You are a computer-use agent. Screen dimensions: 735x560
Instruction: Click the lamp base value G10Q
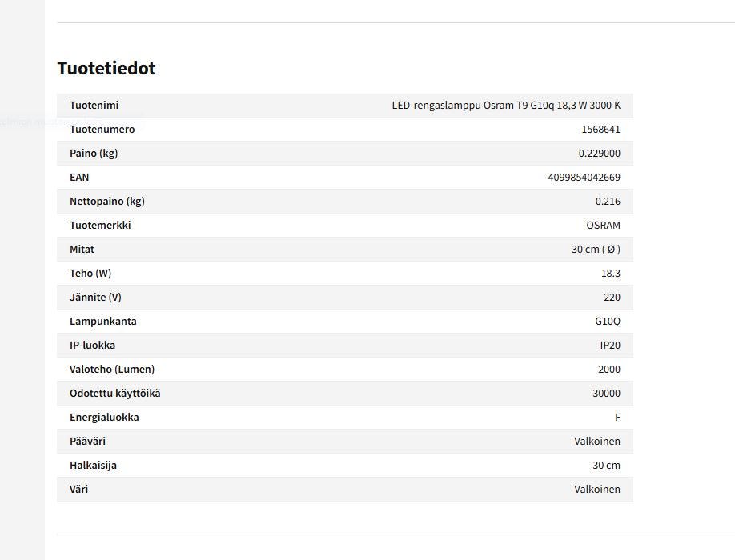607,322
